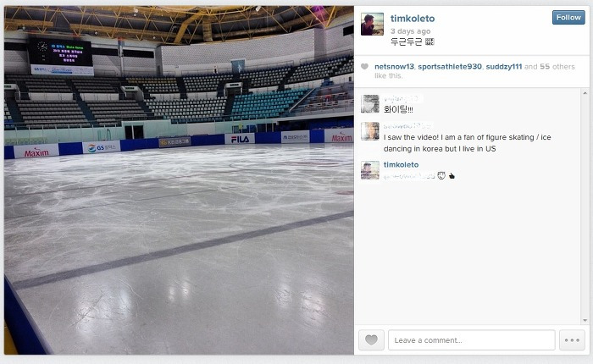Click the ice rink photo
The image size is (593, 364).
(179, 180)
